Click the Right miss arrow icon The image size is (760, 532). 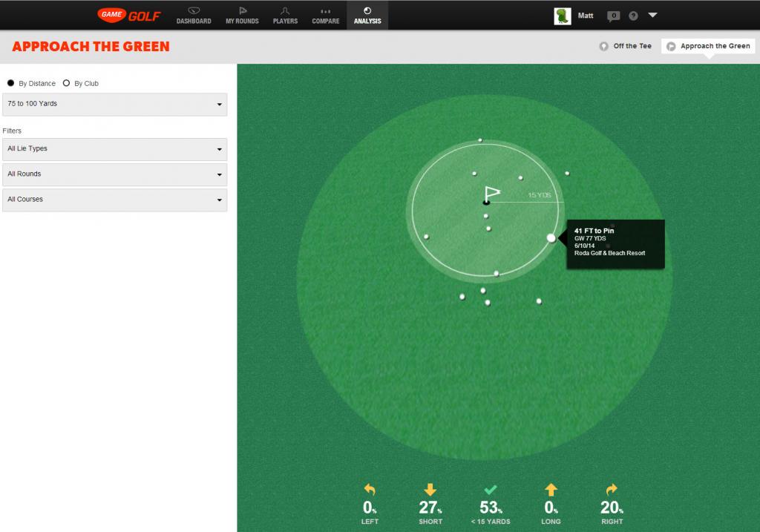tap(612, 490)
